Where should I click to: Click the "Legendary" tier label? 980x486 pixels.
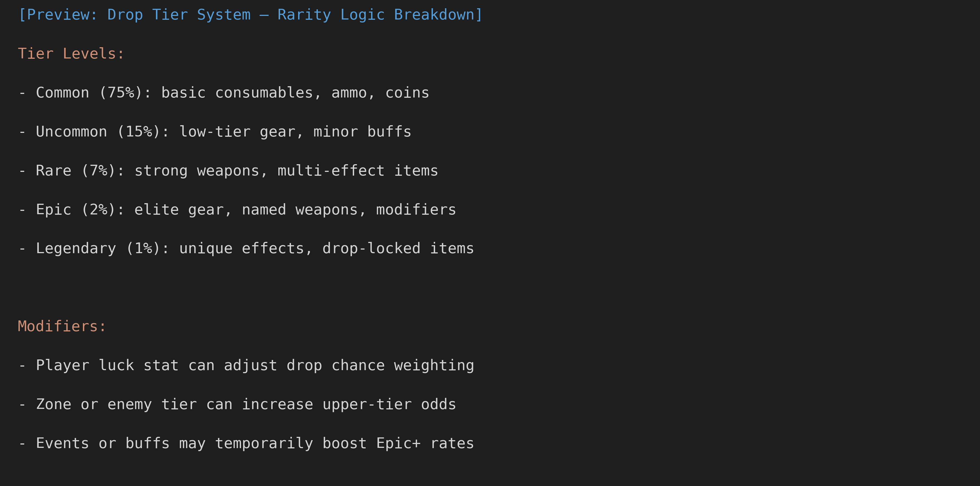click(x=76, y=248)
